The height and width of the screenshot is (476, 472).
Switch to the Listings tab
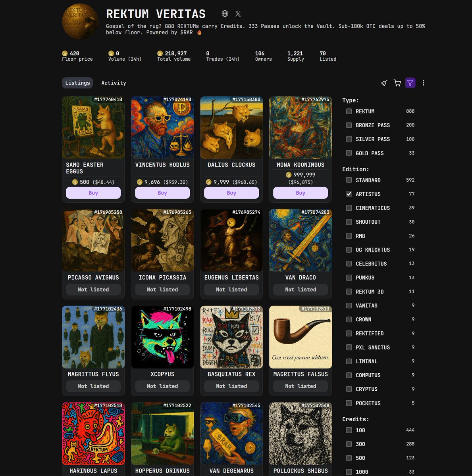click(x=77, y=83)
